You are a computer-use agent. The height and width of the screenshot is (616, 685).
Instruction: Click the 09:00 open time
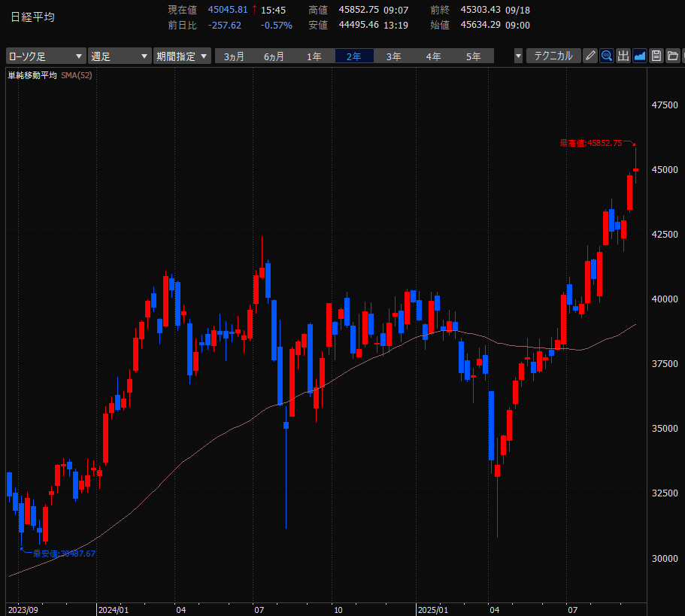point(517,26)
